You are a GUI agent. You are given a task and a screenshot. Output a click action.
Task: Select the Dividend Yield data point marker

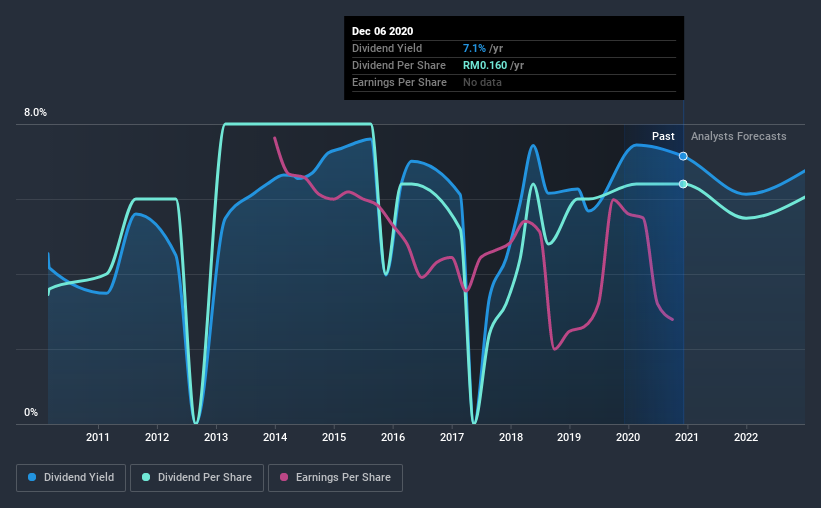[683, 156]
